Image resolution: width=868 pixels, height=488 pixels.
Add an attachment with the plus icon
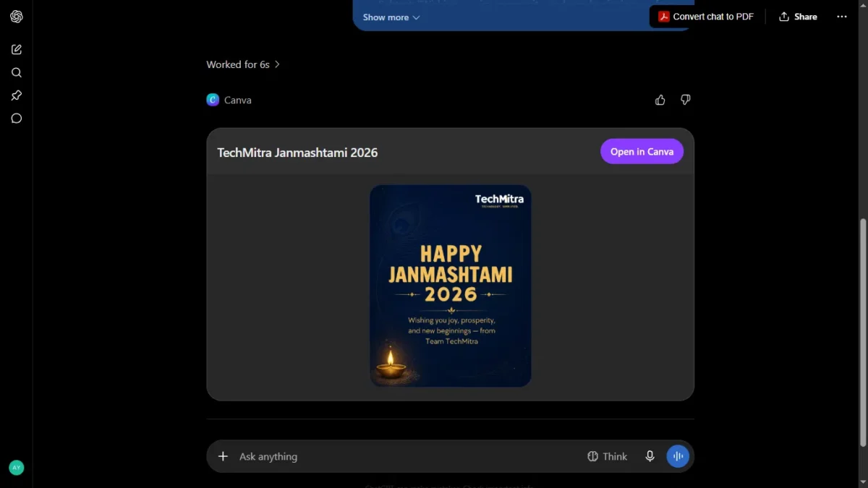[223, 456]
